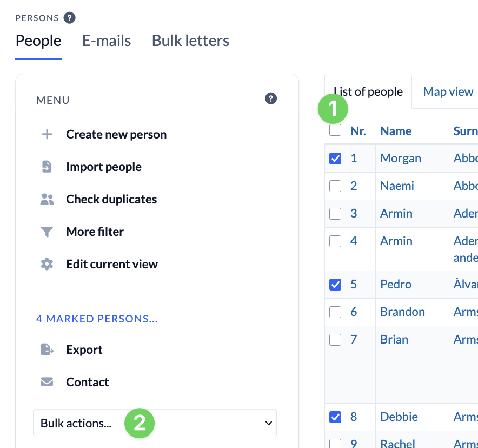Click More filter menu entry
The image size is (478, 448).
pyautogui.click(x=95, y=232)
